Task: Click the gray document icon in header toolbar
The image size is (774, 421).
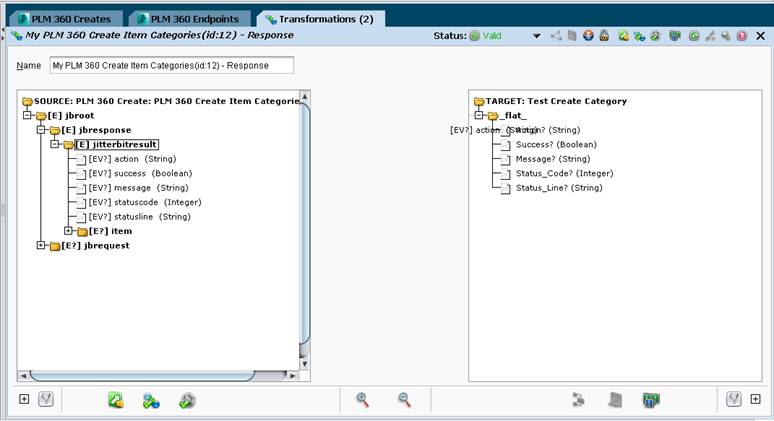Action: 572,36
